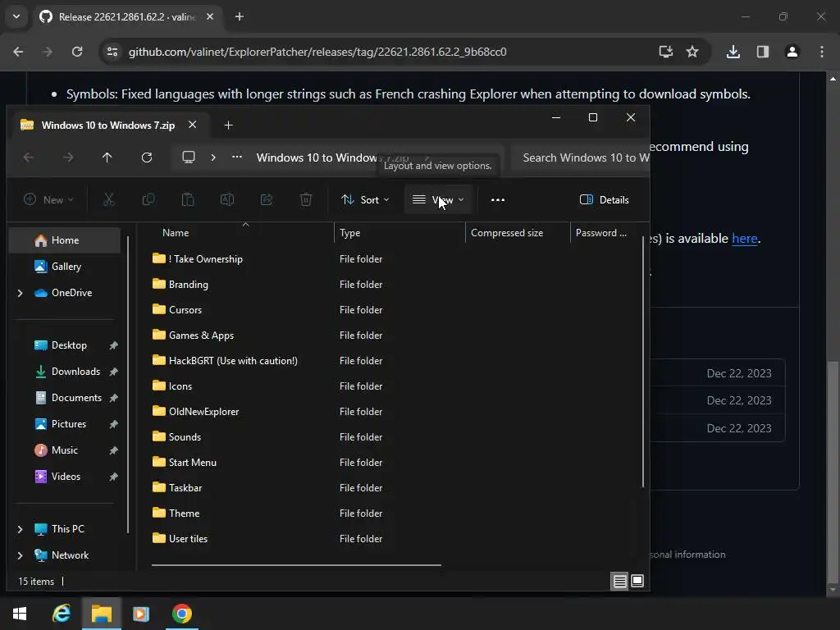Screen dimensions: 840x630
Task: Close the Windows 10 to Windows 7.zip tab
Action: click(x=192, y=125)
